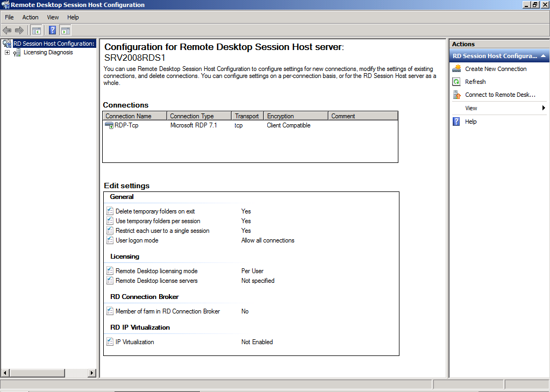Click the Licensing Diagnosis tree icon
Viewport: 550px width, 392px height.
[x=18, y=53]
